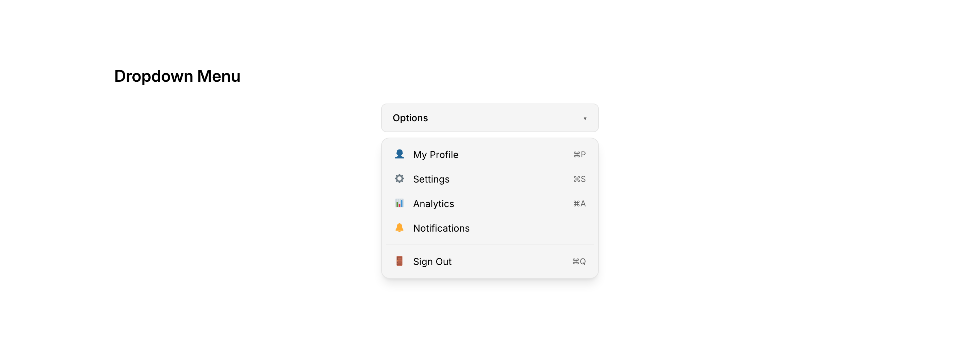Screen dimensions: 980x344
Task: Select My Profile menu entry
Action: pyautogui.click(x=436, y=155)
